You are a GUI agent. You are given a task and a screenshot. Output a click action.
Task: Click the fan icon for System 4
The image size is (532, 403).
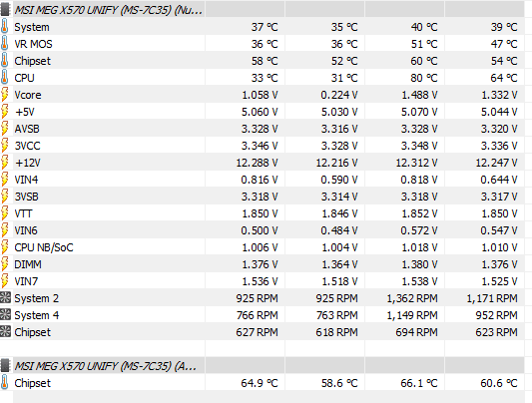pos(5,314)
